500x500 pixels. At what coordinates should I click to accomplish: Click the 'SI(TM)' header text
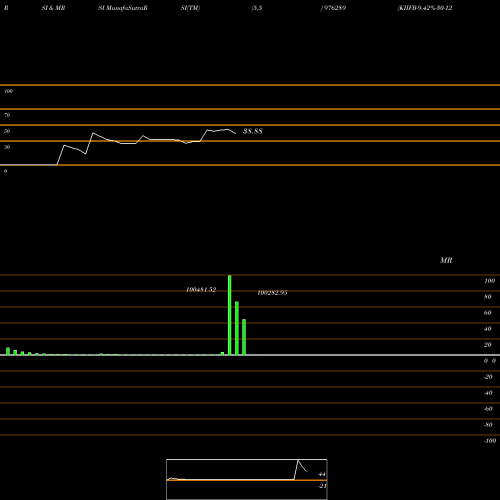point(190,8)
